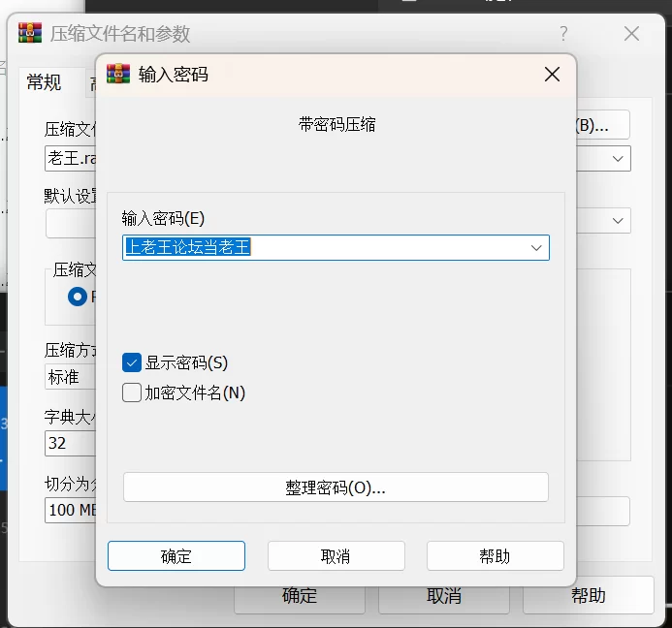This screenshot has width=672, height=628.
Task: Confirm password with 确定 in 输入密码 dialog
Action: [176, 556]
